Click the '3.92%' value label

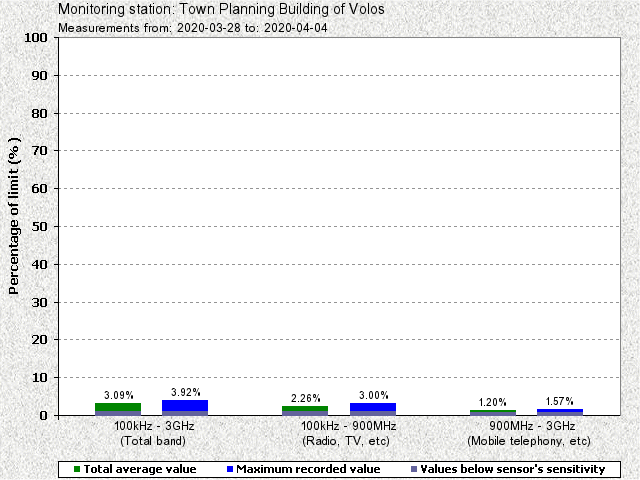click(185, 392)
